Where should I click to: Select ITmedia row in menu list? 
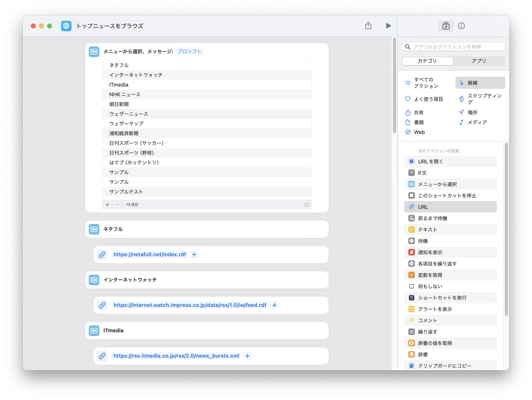(x=207, y=85)
